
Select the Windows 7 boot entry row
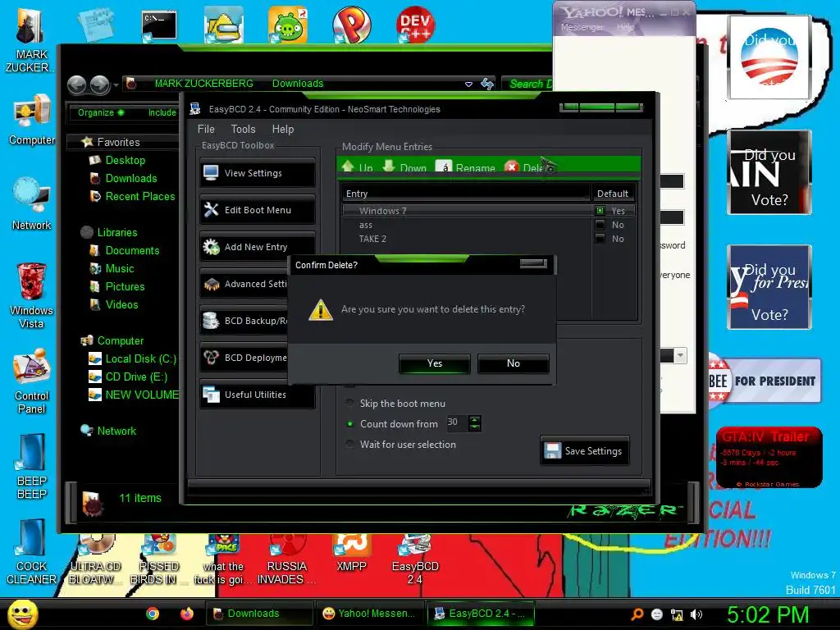(489, 211)
